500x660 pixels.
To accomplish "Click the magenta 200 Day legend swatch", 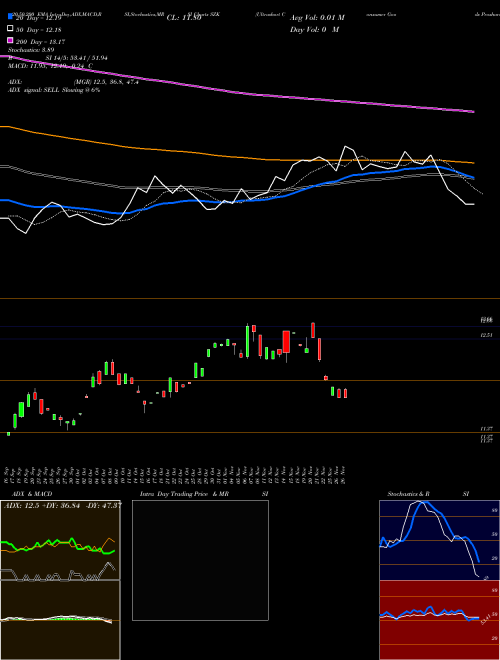I will (10, 41).
